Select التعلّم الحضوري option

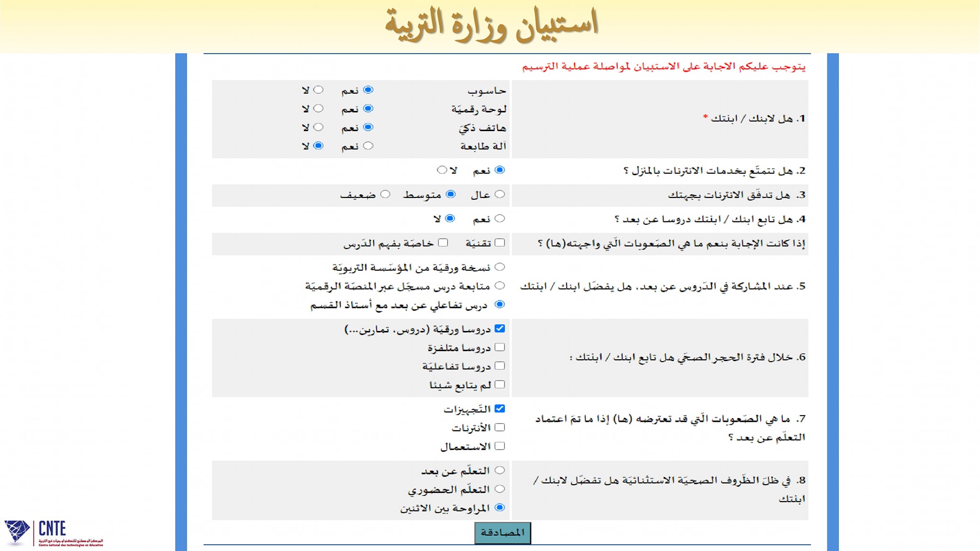[x=500, y=489]
